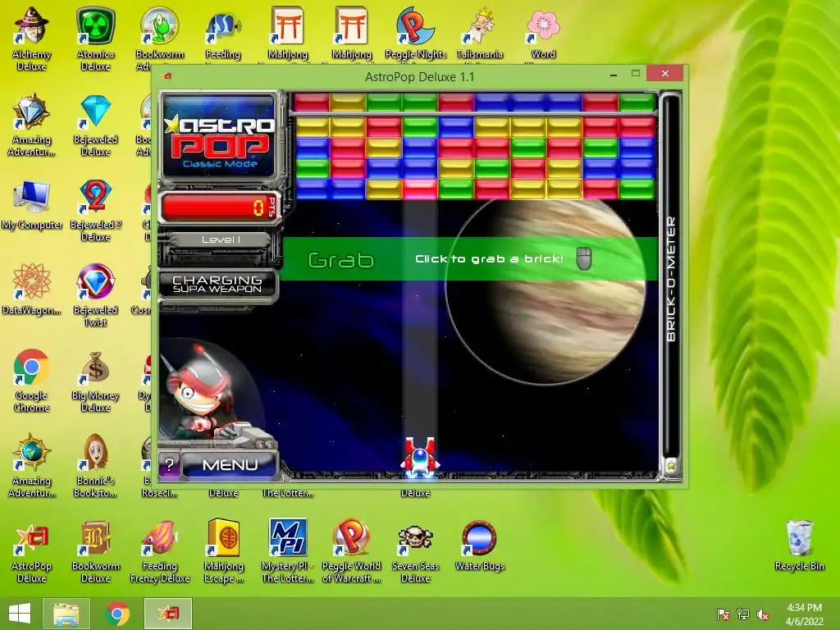Screen dimensions: 840x630
Task: Open Amazing Adventures icon with globe compass
Action: coord(32,466)
